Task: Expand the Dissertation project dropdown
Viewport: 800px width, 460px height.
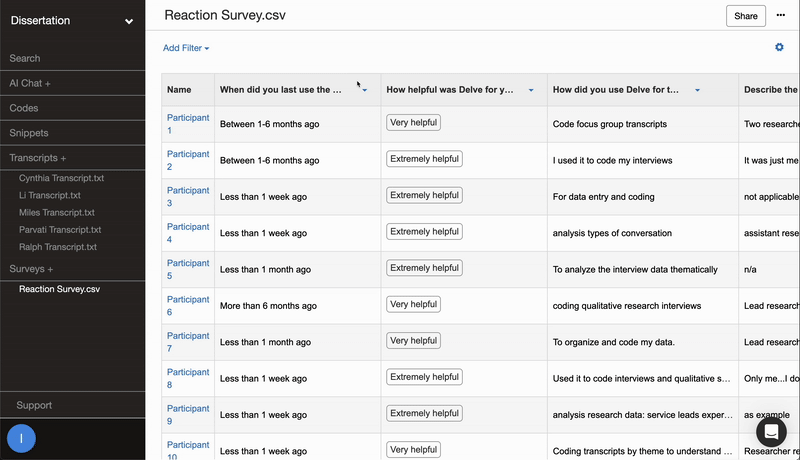Action: (129, 21)
